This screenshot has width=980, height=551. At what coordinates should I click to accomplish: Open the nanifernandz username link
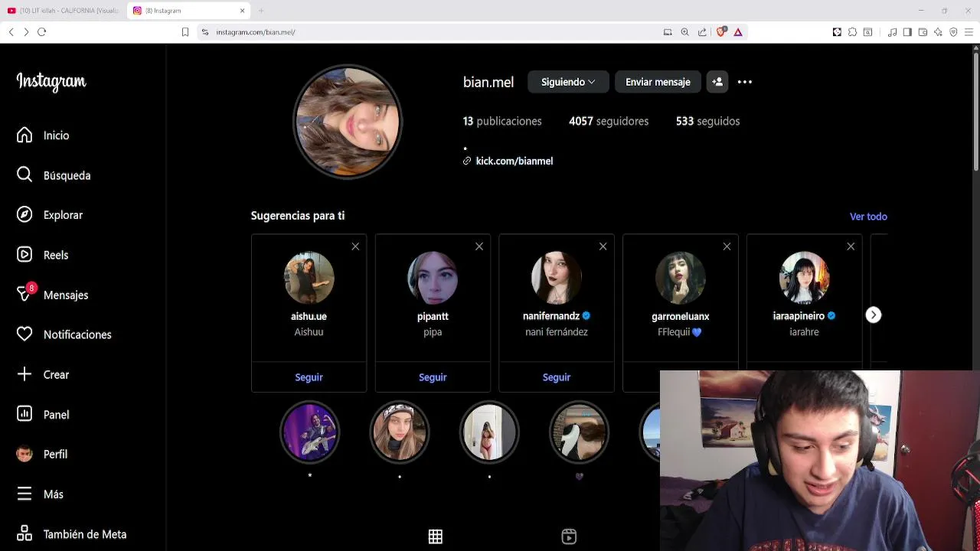pyautogui.click(x=551, y=316)
